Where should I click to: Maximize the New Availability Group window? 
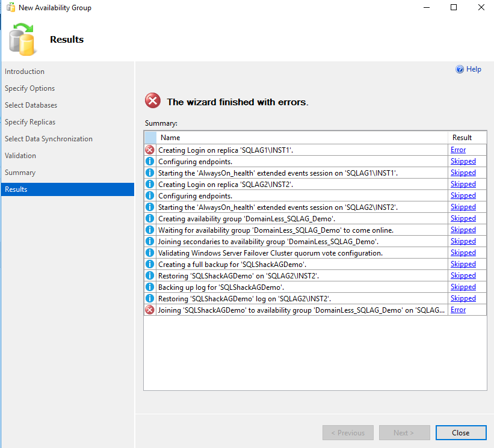click(x=454, y=8)
